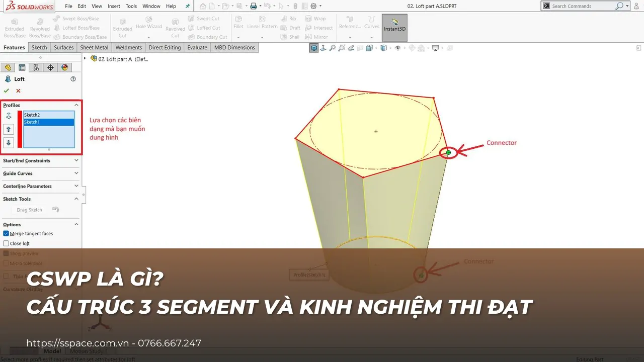Screen dimensions: 644x362
Task: Click the Undo sketch drag icon
Action: point(56,210)
